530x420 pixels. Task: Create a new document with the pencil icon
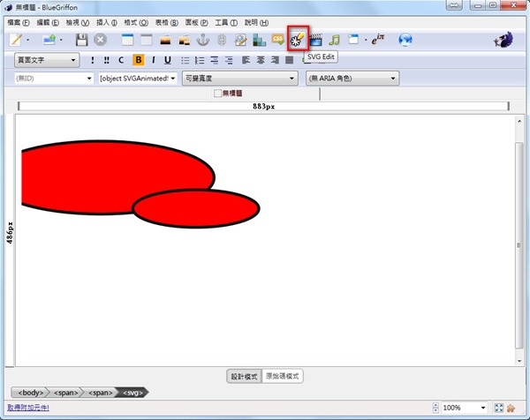(x=16, y=40)
